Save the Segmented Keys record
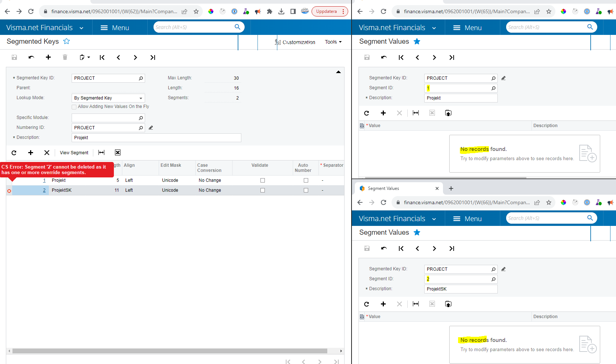 tap(14, 57)
